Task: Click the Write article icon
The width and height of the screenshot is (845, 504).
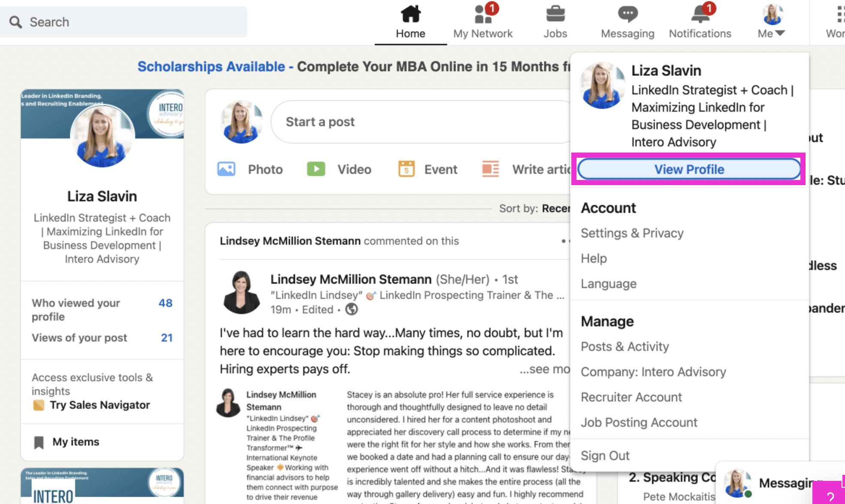Action: pyautogui.click(x=489, y=169)
